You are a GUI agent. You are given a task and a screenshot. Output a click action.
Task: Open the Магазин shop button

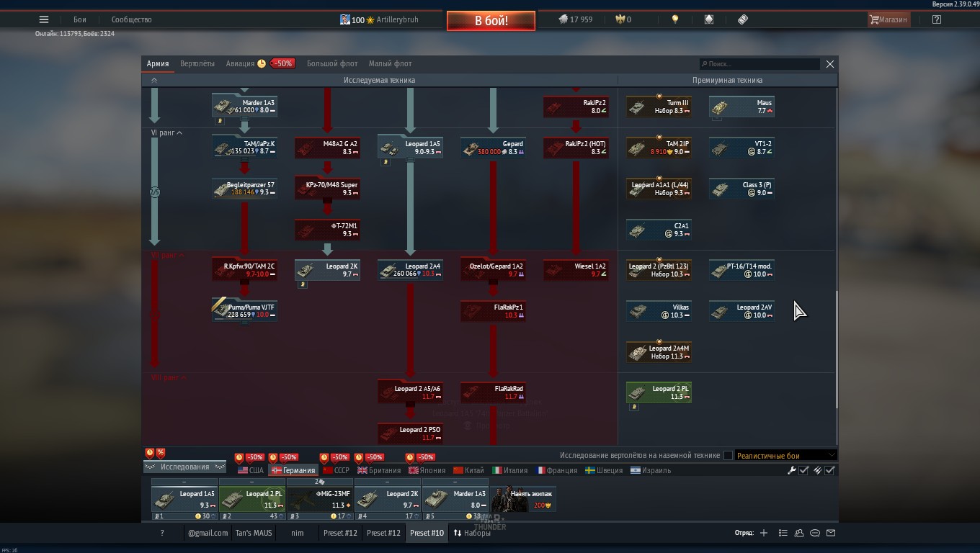(x=888, y=19)
